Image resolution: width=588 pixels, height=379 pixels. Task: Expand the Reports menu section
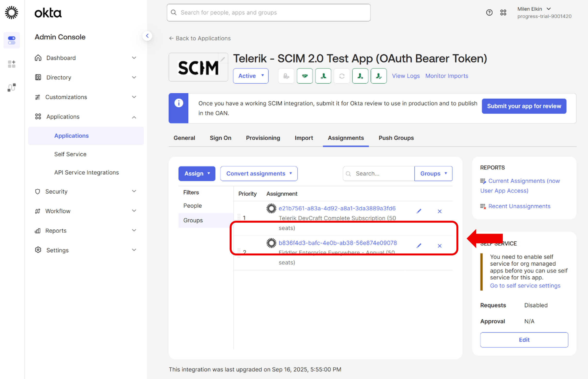[86, 231]
